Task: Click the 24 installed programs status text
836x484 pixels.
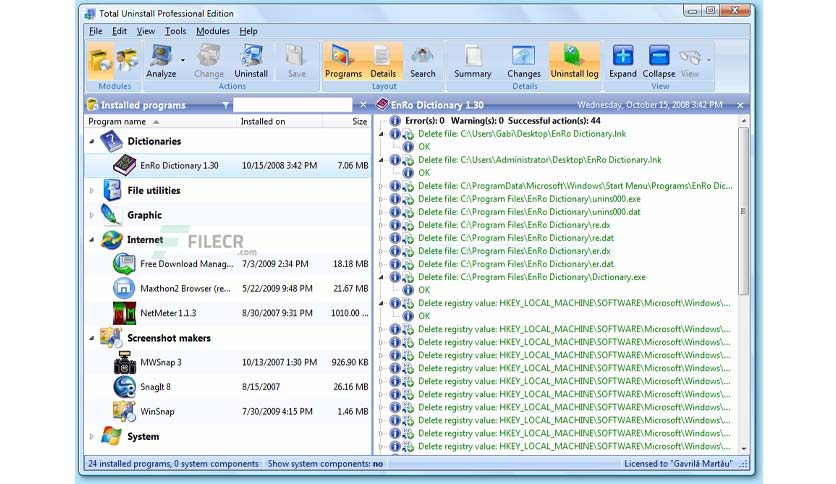Action: click(x=173, y=464)
